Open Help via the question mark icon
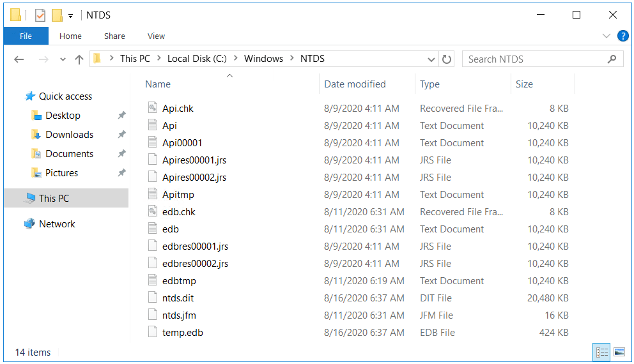 pos(622,36)
